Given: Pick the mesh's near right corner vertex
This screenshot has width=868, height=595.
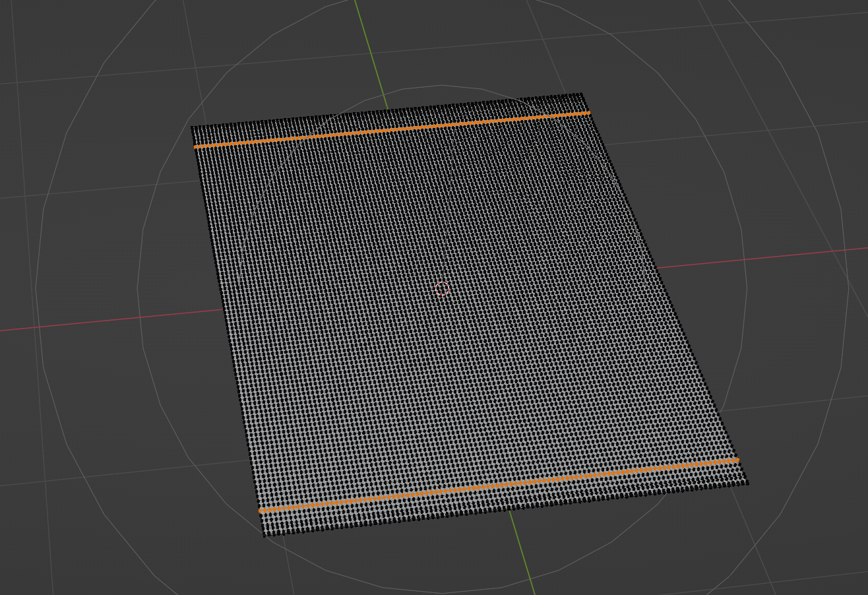Looking at the screenshot, I should [747, 483].
